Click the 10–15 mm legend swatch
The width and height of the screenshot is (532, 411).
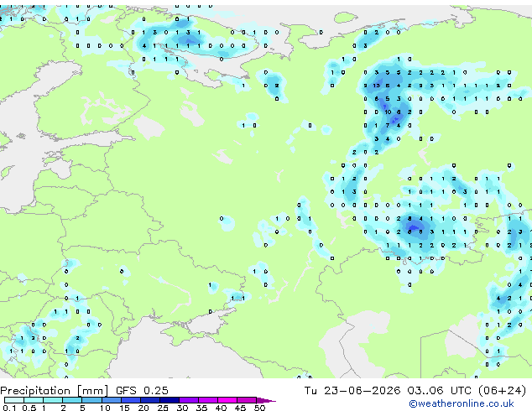112,400
